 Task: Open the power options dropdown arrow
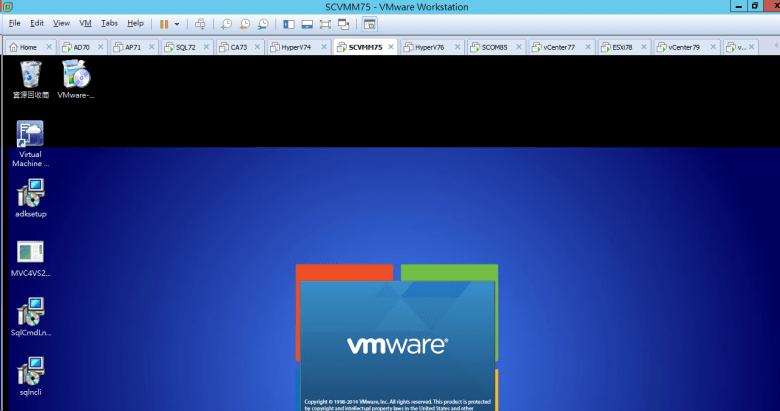click(178, 23)
